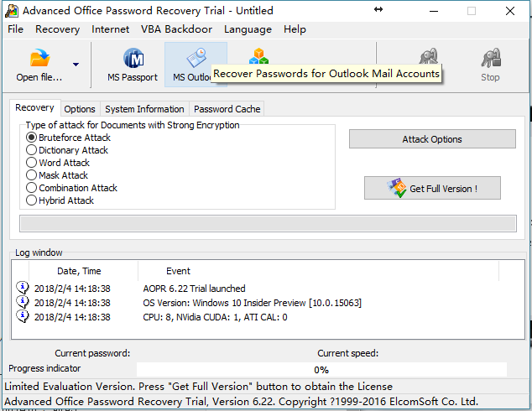Switch to the System Information tab

tap(144, 109)
